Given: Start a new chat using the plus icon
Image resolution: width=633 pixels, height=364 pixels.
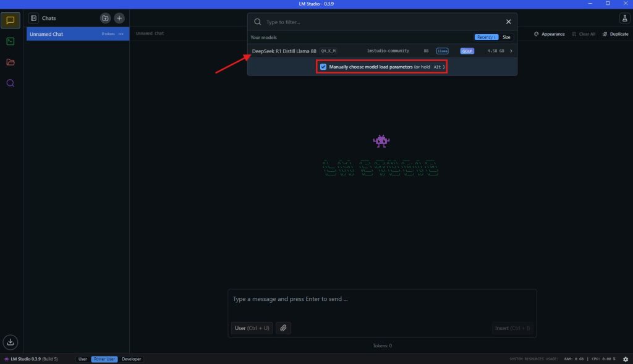Looking at the screenshot, I should click(118, 17).
